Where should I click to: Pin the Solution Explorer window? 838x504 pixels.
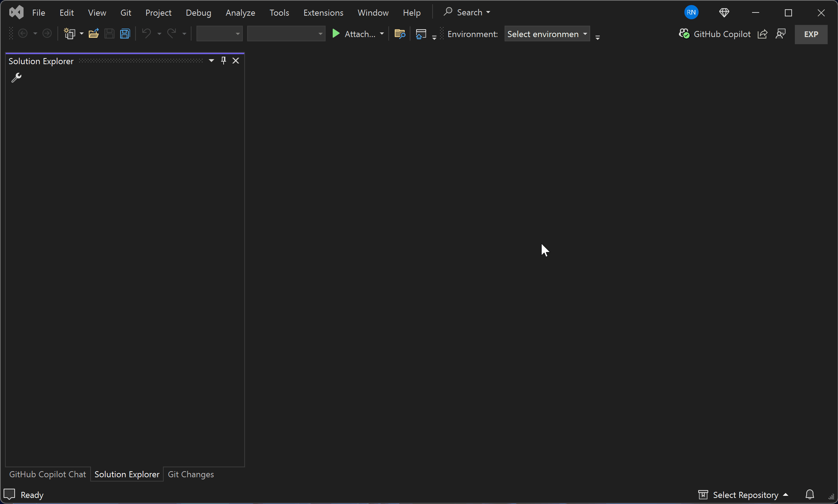[224, 60]
